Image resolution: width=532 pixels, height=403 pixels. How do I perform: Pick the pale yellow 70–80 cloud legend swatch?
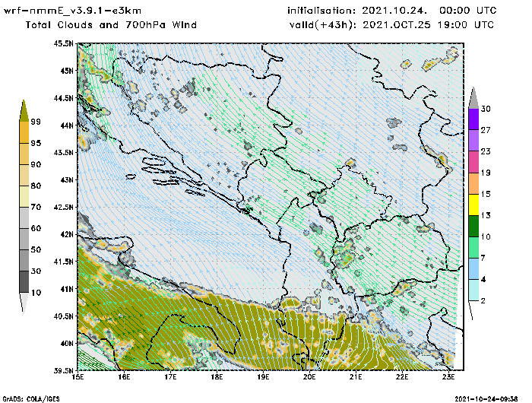point(24,196)
